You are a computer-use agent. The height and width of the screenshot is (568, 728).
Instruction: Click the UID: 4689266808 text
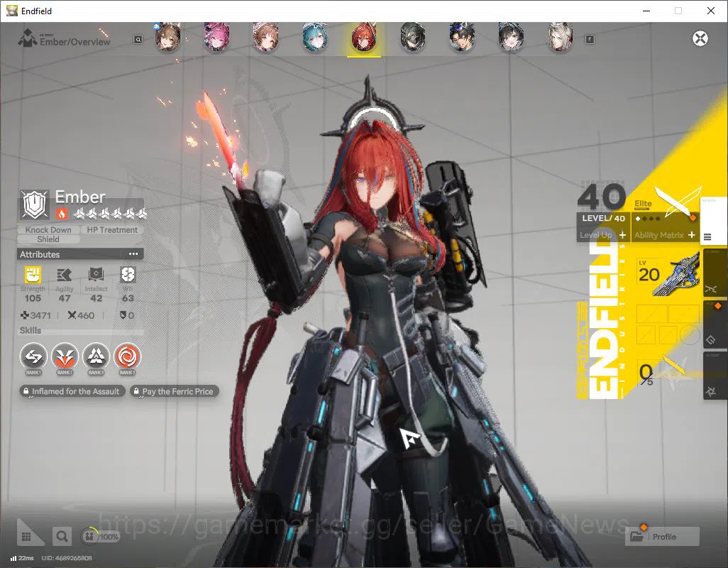pyautogui.click(x=67, y=558)
